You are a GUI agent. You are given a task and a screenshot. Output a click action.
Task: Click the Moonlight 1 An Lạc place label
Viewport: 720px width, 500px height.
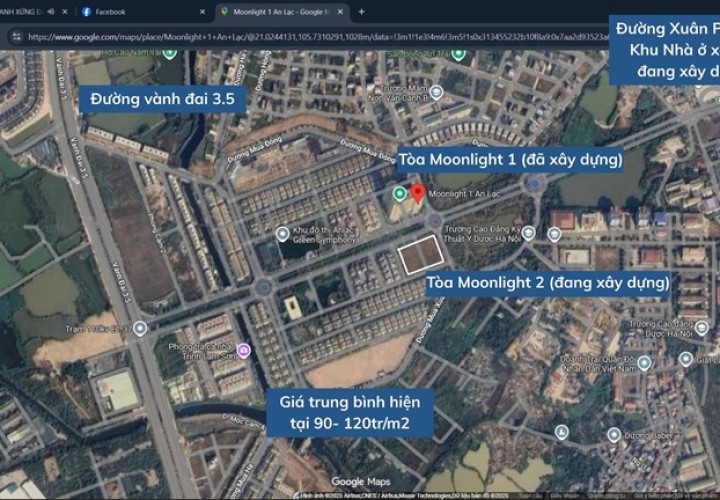click(x=464, y=193)
